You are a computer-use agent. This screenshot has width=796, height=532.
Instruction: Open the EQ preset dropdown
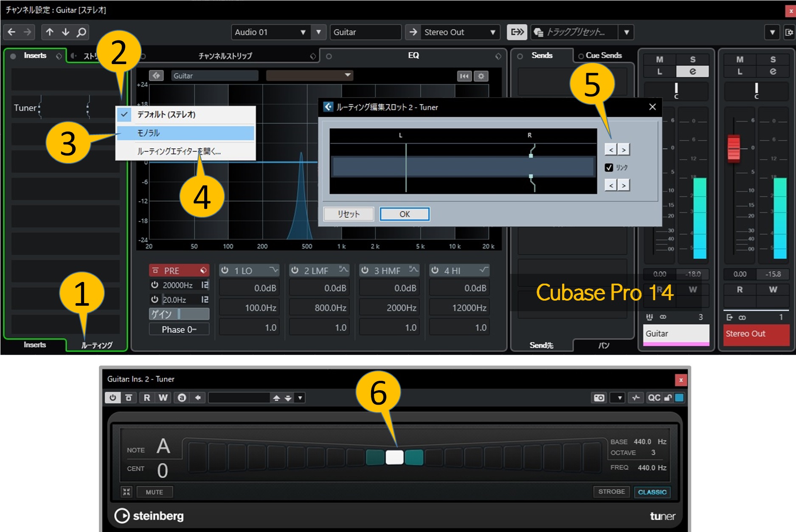pos(309,76)
